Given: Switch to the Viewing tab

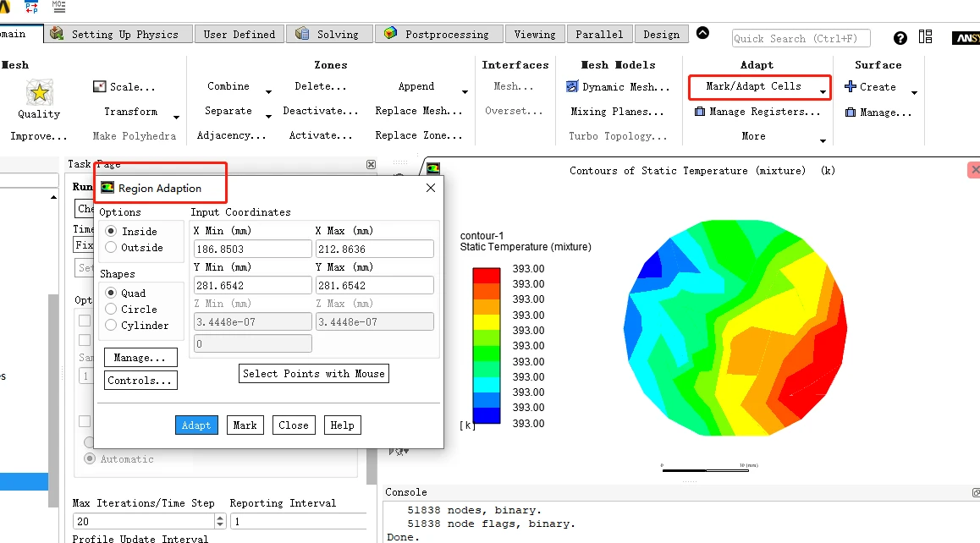Looking at the screenshot, I should [535, 35].
